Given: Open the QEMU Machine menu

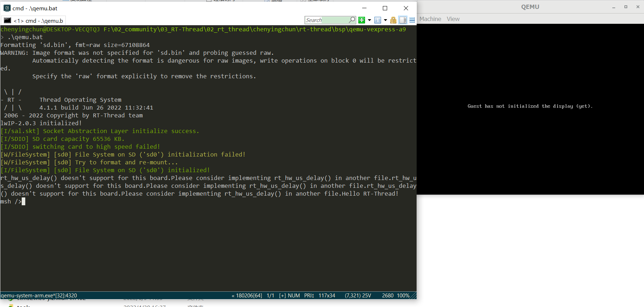Looking at the screenshot, I should click(430, 19).
